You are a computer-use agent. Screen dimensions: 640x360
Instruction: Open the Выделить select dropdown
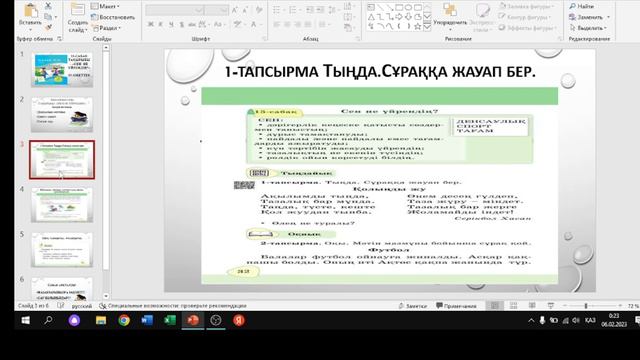pos(588,28)
